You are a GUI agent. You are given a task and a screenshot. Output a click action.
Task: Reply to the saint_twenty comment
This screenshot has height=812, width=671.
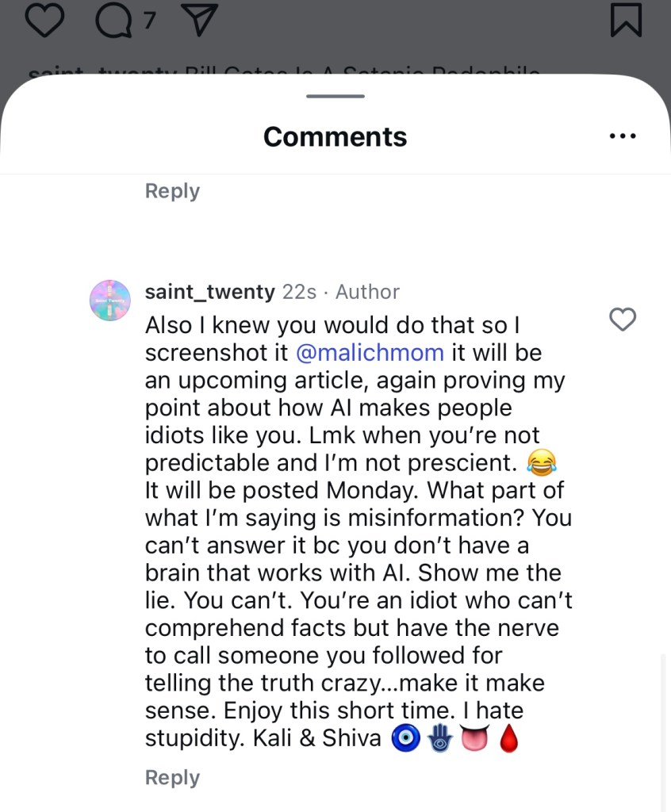tap(172, 778)
